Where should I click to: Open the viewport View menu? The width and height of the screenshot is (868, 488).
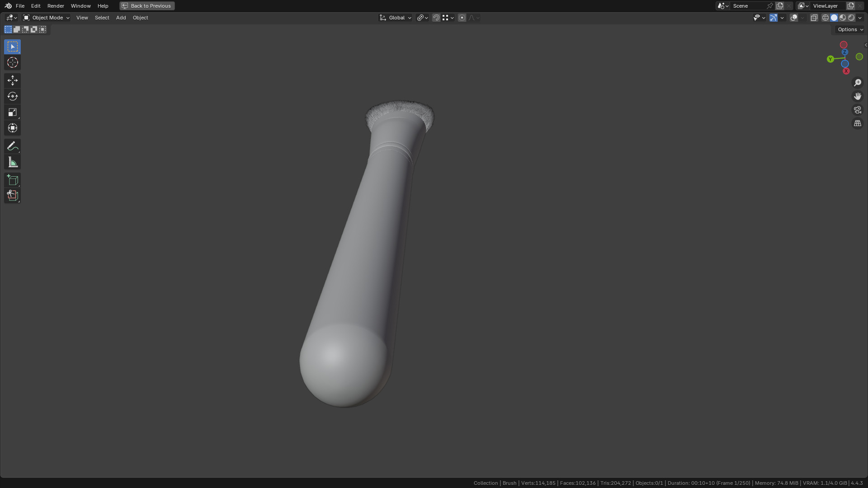click(x=82, y=18)
